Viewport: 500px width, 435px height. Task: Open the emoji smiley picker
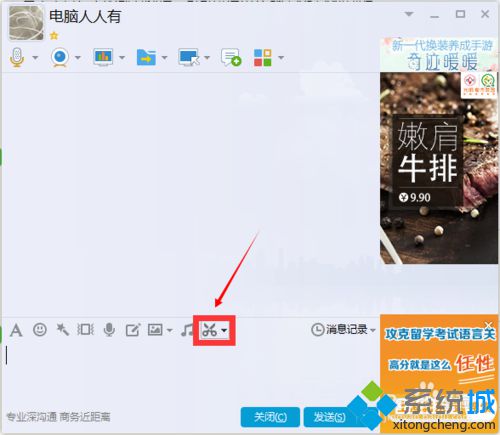tap(40, 330)
